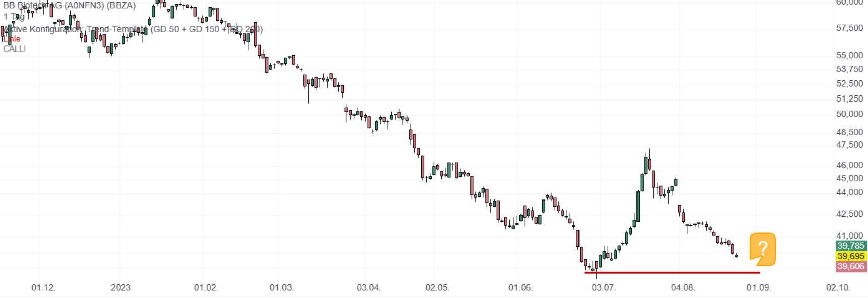The image size is (868, 300).
Task: Click the green 39,785 price tag
Action: click(x=851, y=246)
